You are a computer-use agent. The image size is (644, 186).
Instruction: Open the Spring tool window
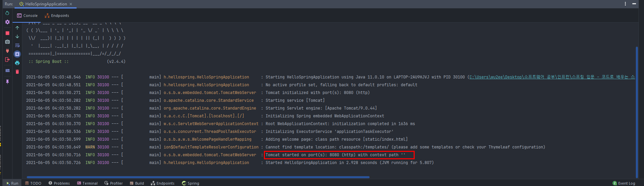click(x=190, y=183)
